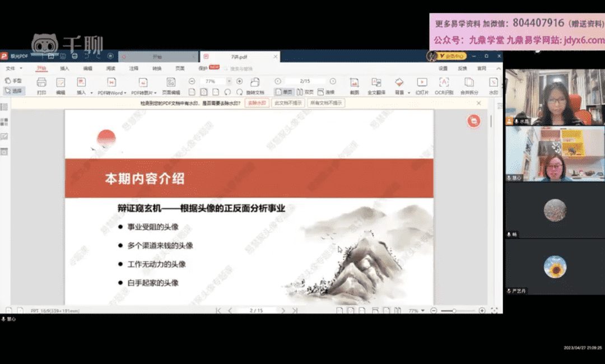Click the 2/15 page number field in toolbar
Viewport: 605px width, 364px height.
point(305,81)
